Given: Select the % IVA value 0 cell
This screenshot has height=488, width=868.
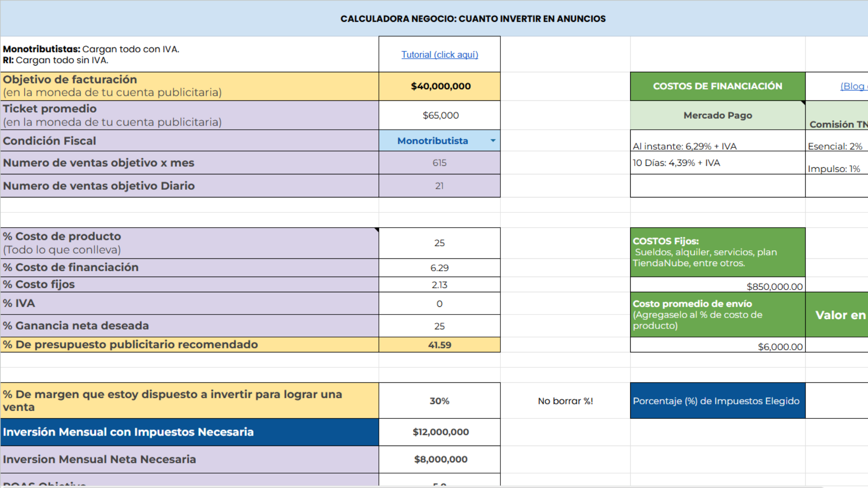Looking at the screenshot, I should [x=439, y=304].
